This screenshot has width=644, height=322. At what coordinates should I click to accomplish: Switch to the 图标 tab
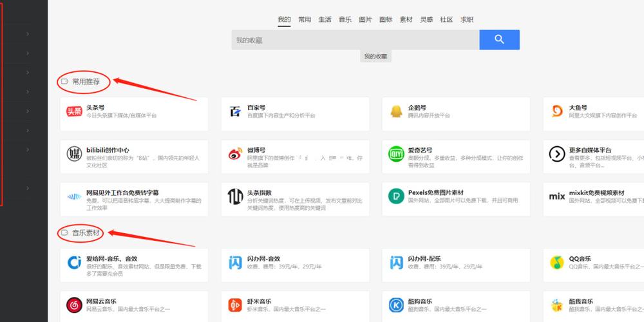coord(386,19)
